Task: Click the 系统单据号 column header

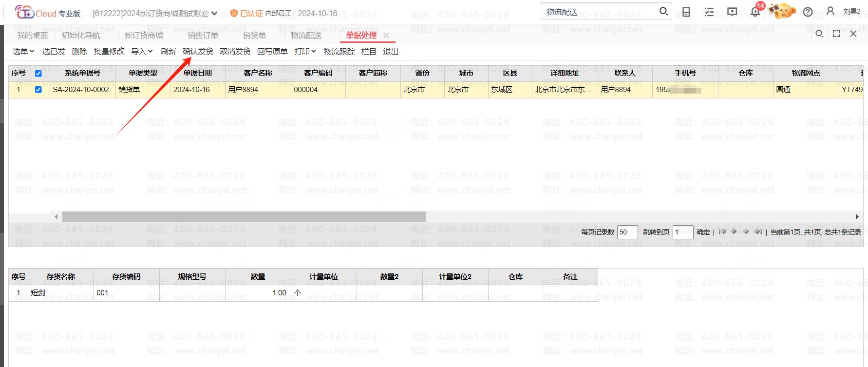Action: [82, 73]
